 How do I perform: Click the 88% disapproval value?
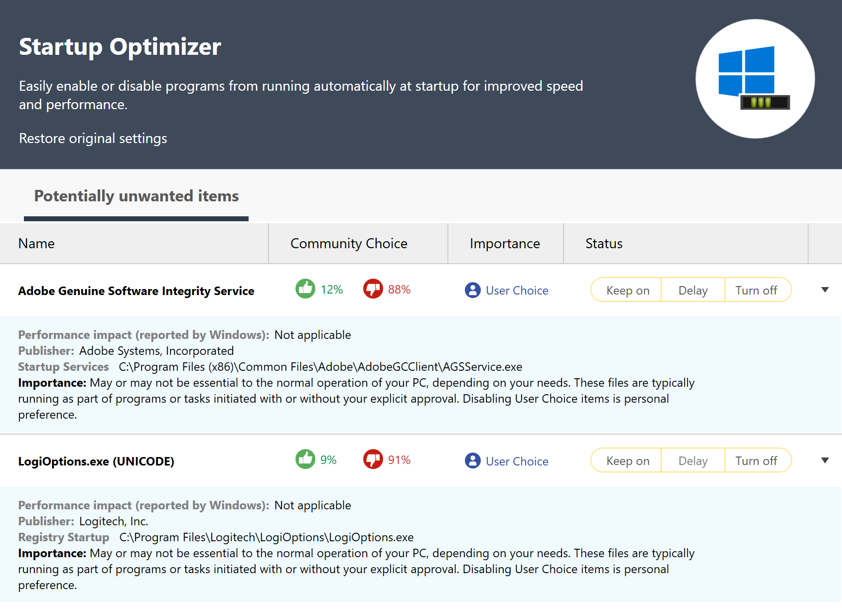[x=399, y=290]
